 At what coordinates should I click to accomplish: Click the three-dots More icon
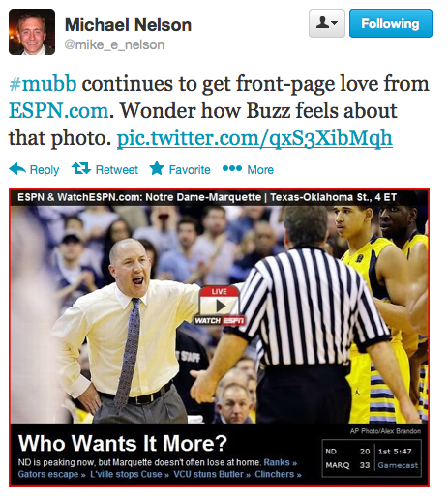[232, 168]
